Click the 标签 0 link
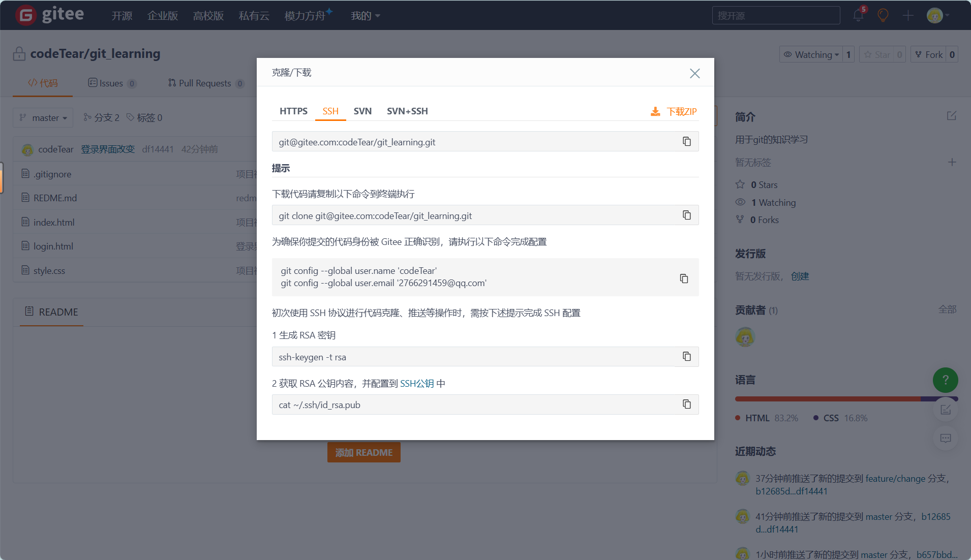This screenshot has width=971, height=560. point(145,117)
